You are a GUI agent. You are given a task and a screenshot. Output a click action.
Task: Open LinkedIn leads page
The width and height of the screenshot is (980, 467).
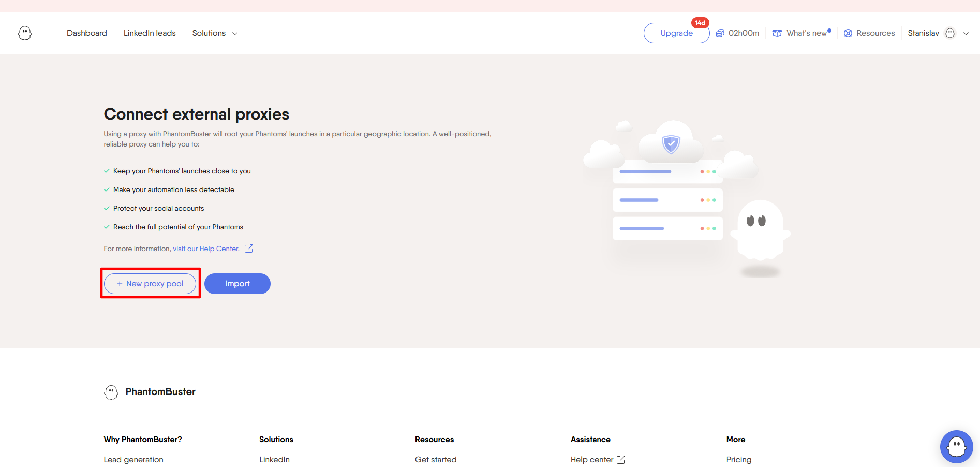(150, 33)
